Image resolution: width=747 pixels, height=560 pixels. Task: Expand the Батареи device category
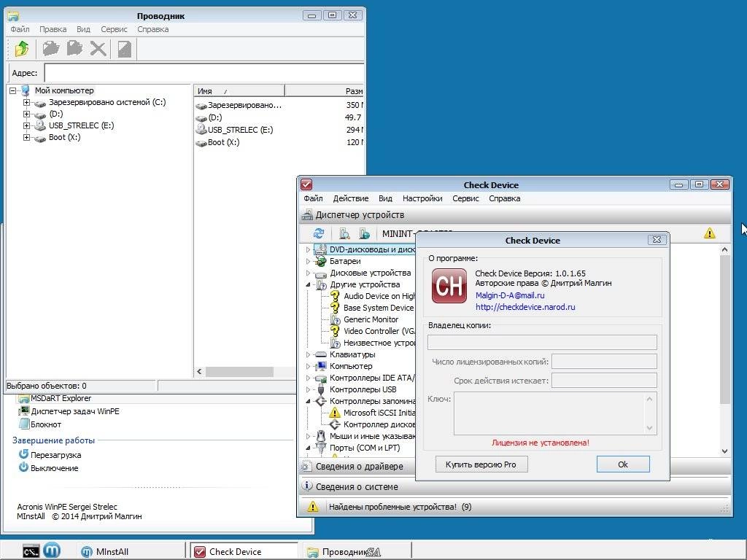309,262
